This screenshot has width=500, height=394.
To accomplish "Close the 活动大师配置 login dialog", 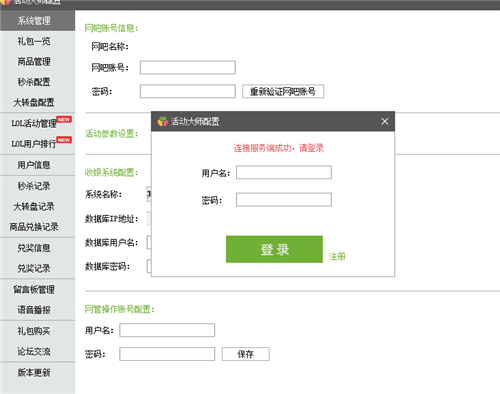I will click(x=385, y=121).
